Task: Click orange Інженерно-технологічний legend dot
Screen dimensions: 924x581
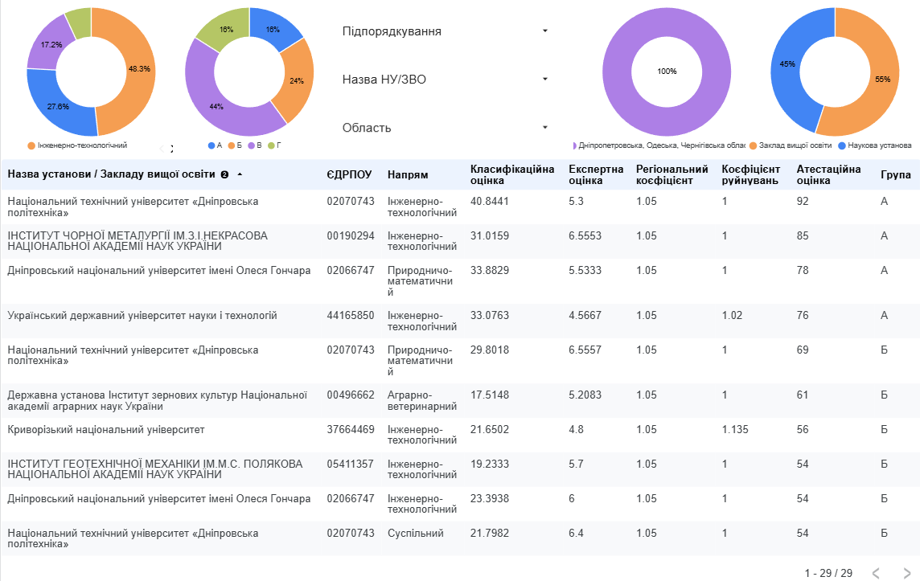Action: tap(31, 145)
